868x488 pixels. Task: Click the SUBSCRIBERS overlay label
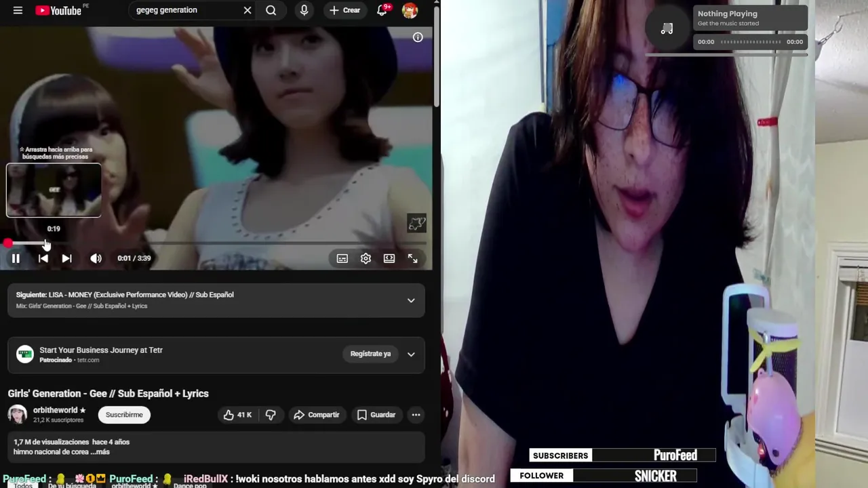pos(561,455)
